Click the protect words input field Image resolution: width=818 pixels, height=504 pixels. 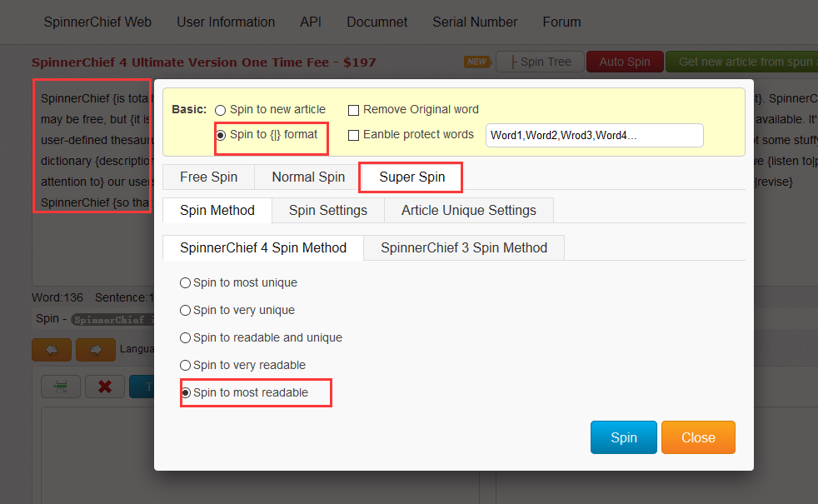click(x=594, y=135)
